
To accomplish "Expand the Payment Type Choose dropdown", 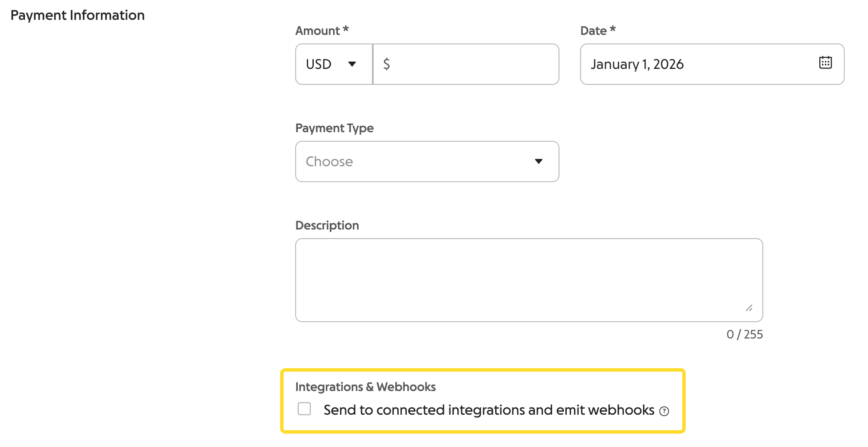I will click(x=427, y=161).
